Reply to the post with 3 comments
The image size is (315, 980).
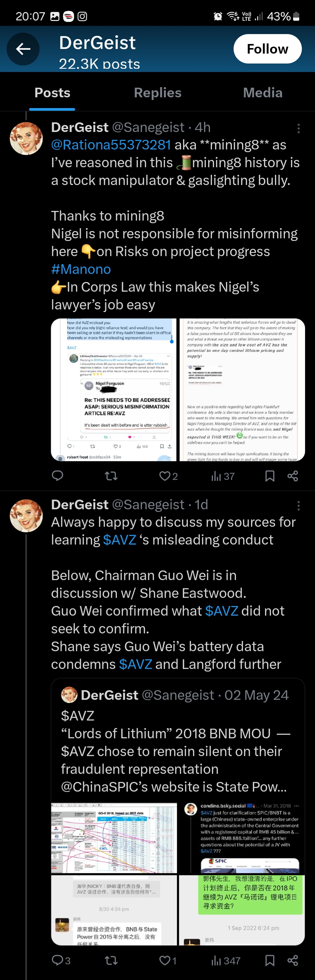[x=61, y=960]
